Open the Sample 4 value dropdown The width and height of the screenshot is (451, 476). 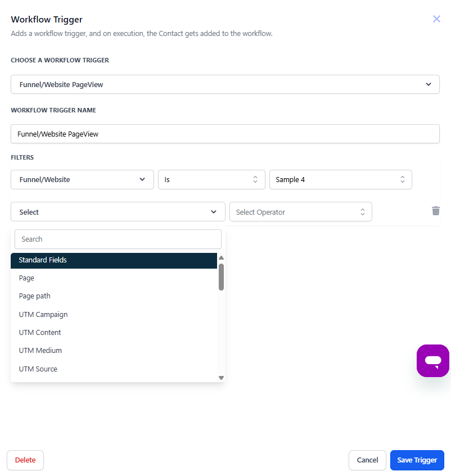341,179
